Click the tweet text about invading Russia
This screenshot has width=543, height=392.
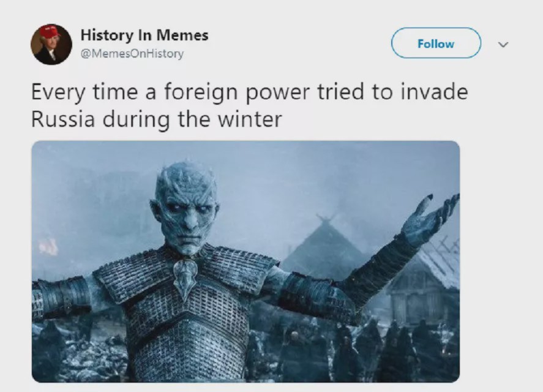click(249, 105)
